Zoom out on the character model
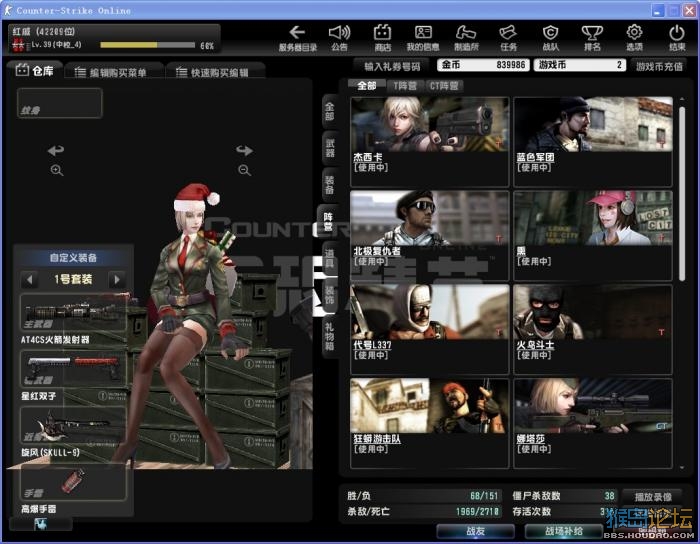 pos(244,170)
